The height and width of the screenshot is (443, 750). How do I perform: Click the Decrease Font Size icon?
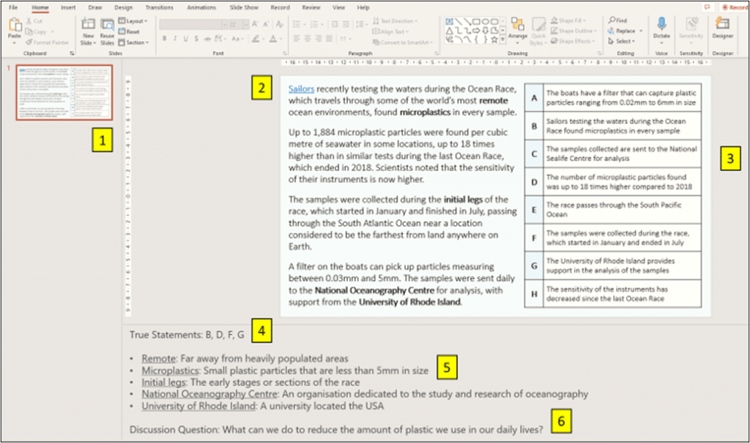(x=266, y=24)
